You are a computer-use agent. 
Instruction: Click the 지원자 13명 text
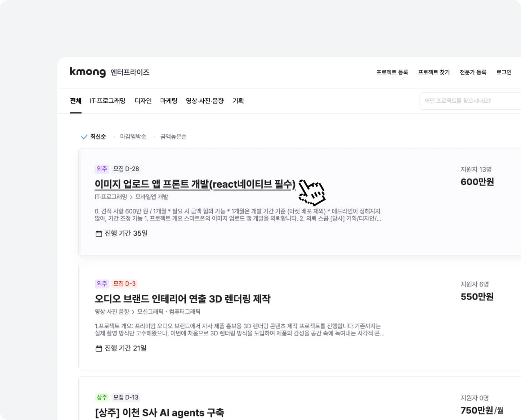click(476, 169)
